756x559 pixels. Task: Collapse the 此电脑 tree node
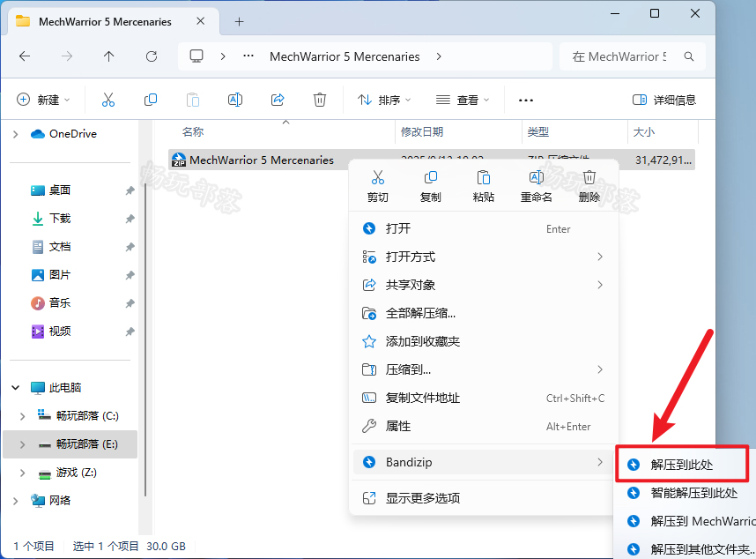[16, 387]
